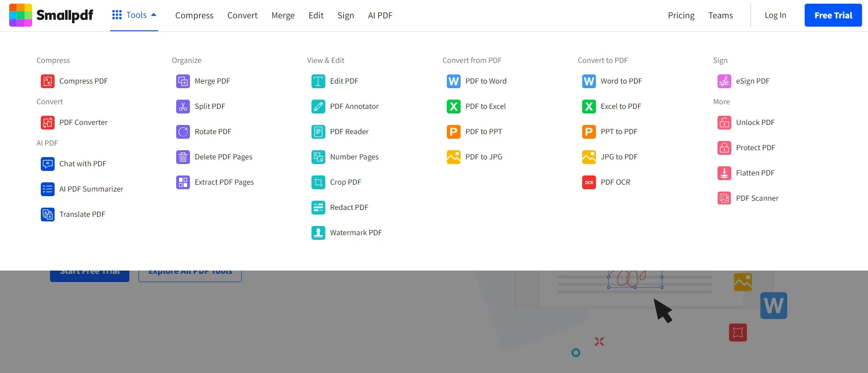Click the PDF Converter icon
This screenshot has height=373, width=868.
[x=48, y=123]
